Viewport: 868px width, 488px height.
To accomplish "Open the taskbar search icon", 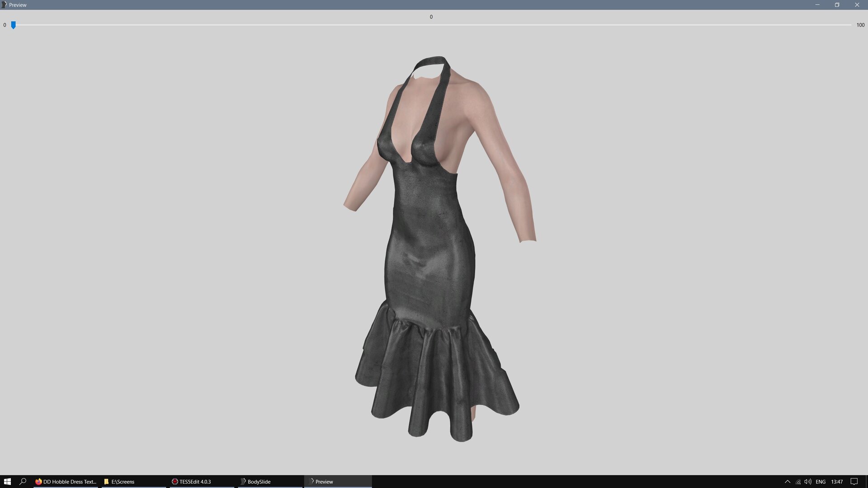I will pyautogui.click(x=23, y=482).
